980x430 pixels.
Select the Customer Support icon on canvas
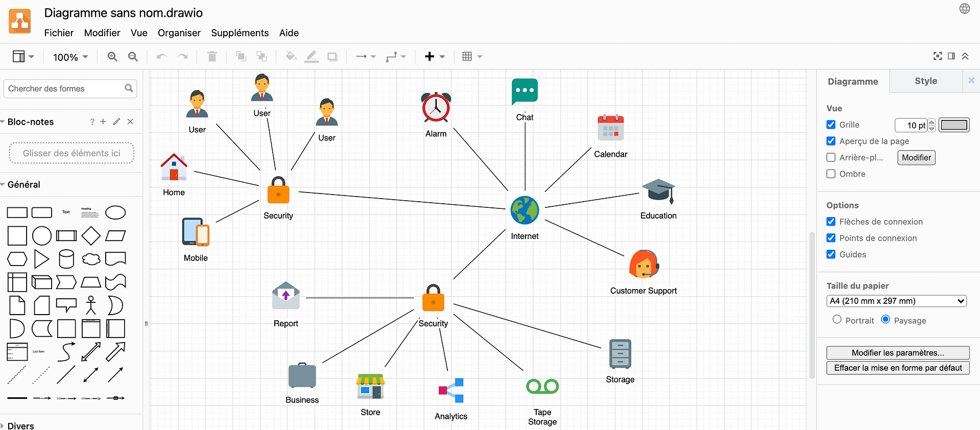click(643, 264)
